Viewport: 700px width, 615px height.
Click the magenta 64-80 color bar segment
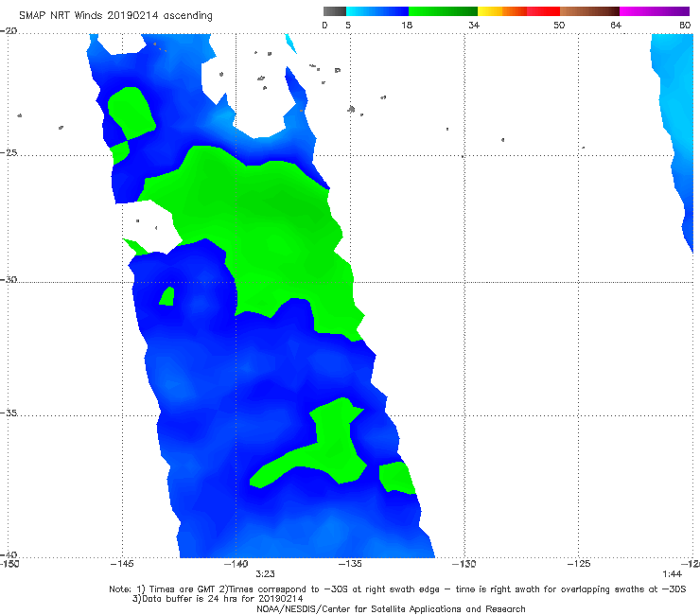(655, 11)
